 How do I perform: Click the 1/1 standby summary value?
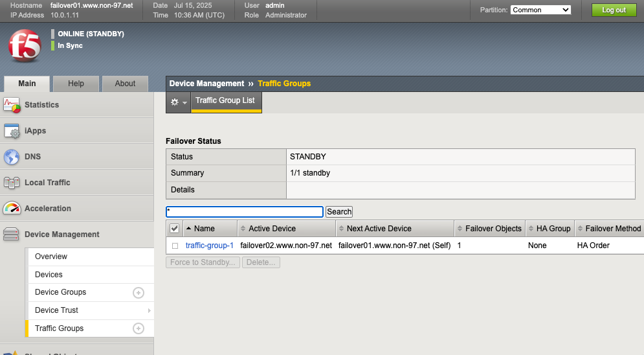pos(310,173)
